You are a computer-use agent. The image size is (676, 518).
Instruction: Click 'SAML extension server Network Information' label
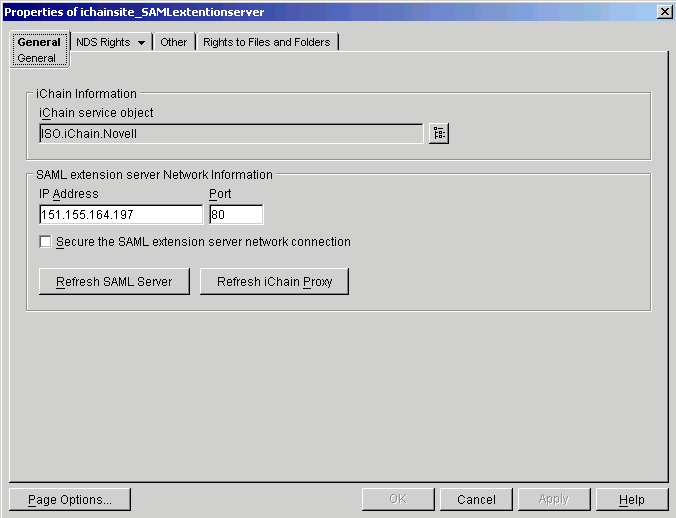point(154,175)
